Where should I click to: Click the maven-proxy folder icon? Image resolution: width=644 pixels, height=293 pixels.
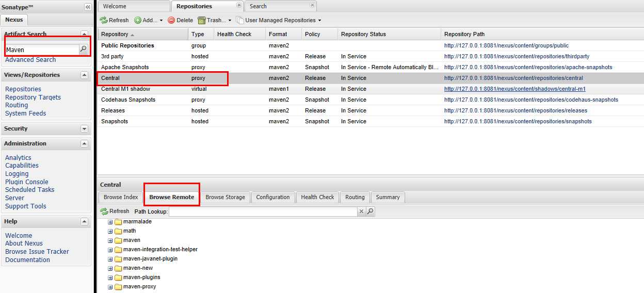[x=118, y=287]
